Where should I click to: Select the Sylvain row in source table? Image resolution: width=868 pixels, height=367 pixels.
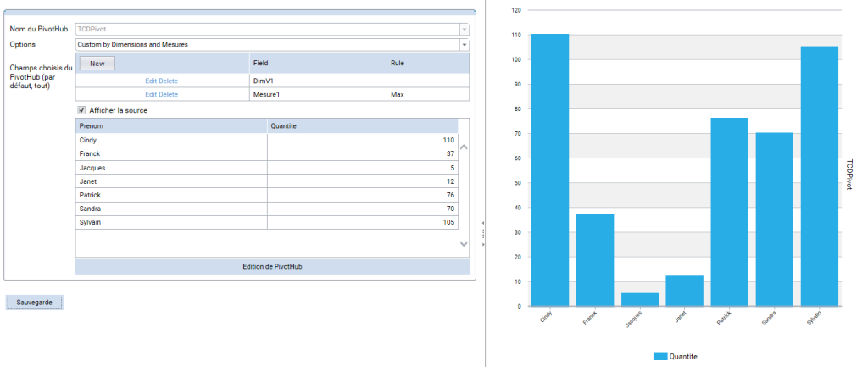tap(267, 222)
